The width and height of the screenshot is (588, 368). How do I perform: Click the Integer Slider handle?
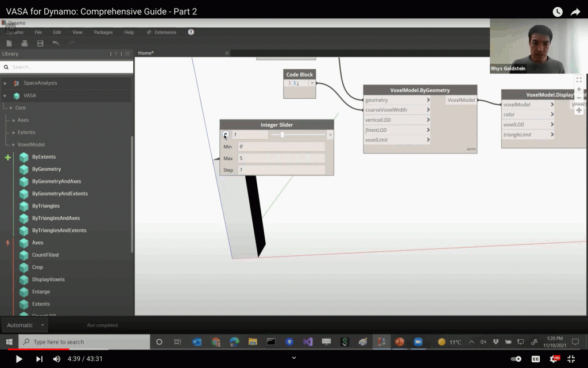[281, 135]
